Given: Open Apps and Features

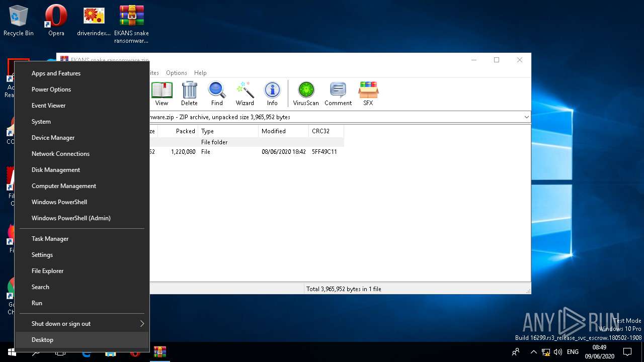Looking at the screenshot, I should [82, 73].
